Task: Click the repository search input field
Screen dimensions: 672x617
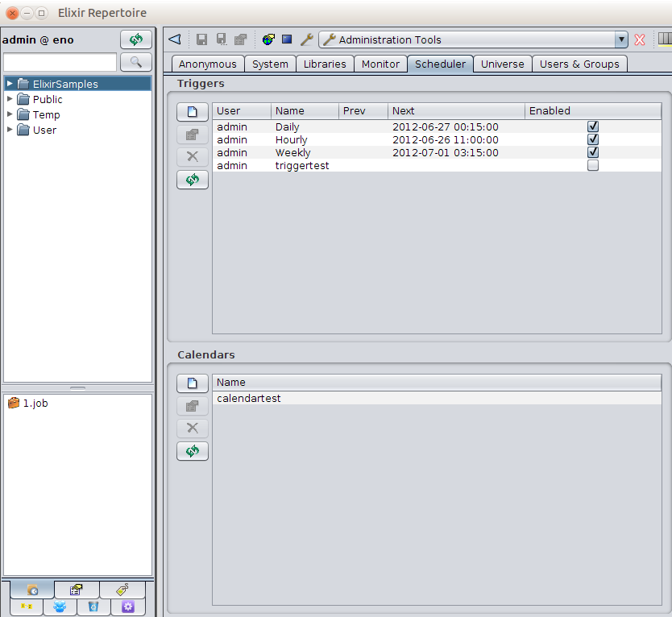Action: pos(60,62)
